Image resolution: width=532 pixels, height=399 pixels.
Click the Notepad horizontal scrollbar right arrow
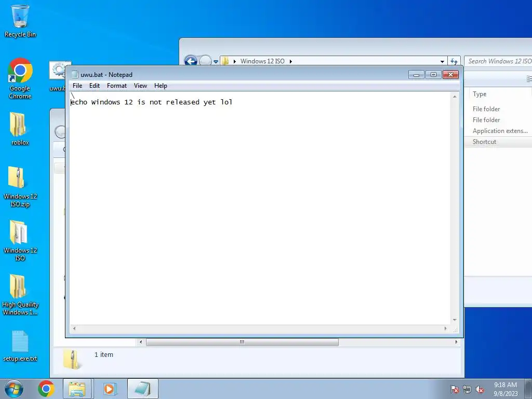coord(445,328)
